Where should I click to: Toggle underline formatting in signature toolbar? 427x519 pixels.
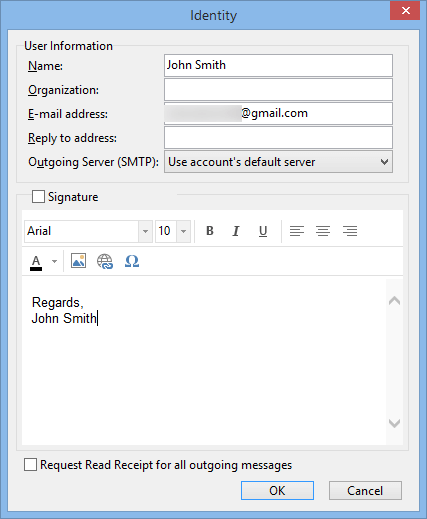point(263,231)
